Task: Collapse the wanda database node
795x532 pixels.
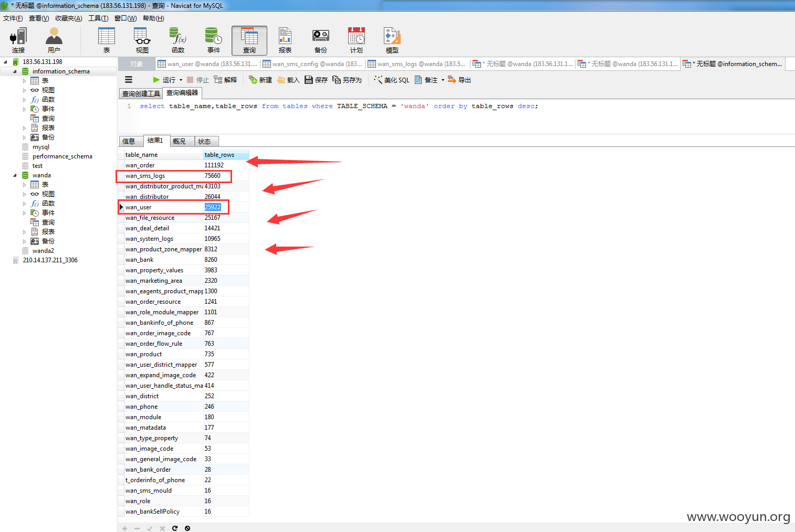Action: 15,175
